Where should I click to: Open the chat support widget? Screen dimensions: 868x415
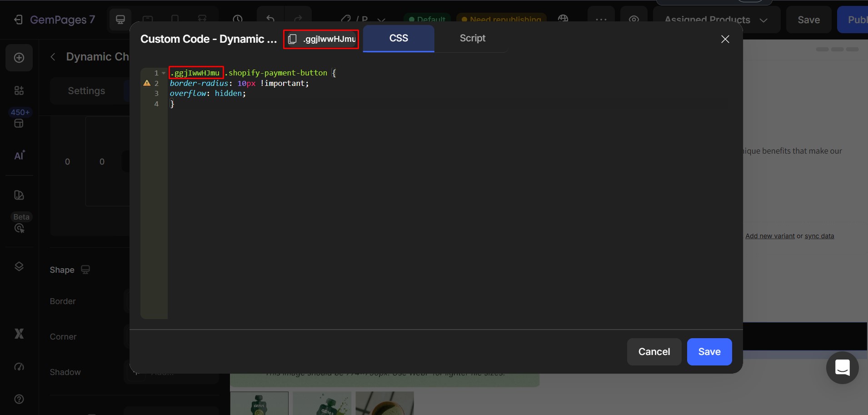(842, 368)
